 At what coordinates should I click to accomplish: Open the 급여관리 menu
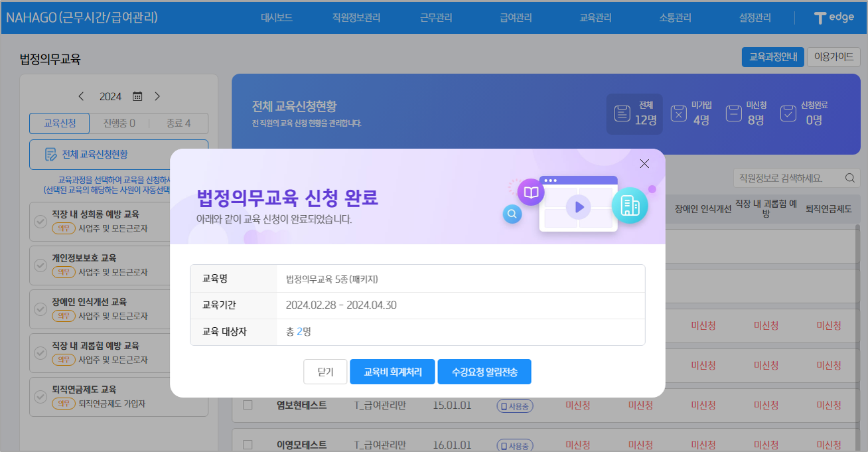[516, 18]
